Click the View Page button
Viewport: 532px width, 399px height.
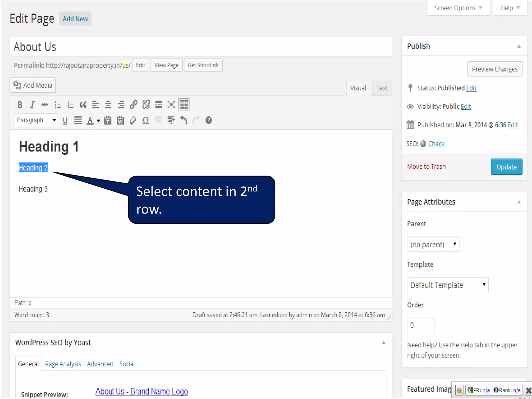(x=167, y=65)
